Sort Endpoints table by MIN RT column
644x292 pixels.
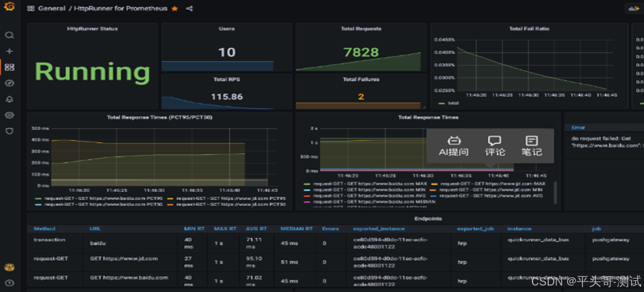pos(194,229)
